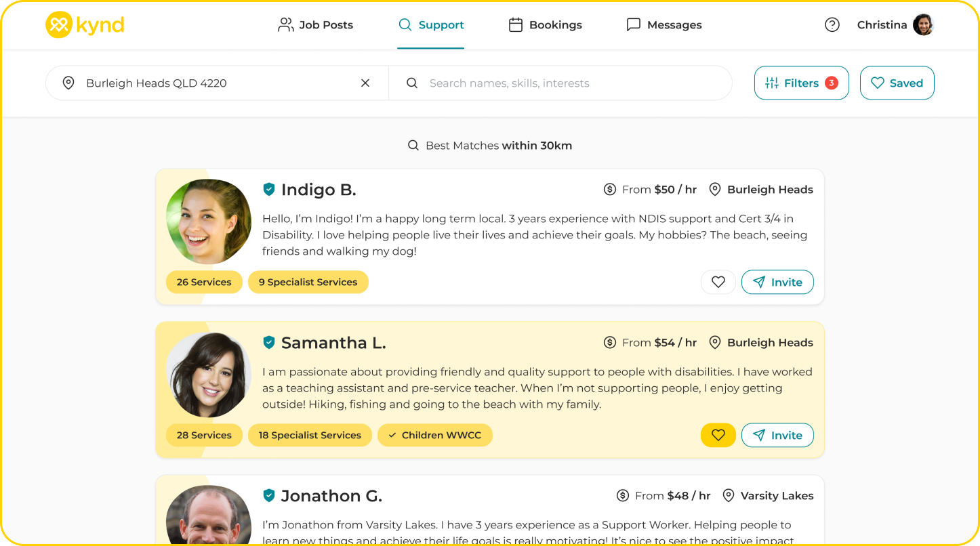Open the Samantha L. name link
Image resolution: width=980 pixels, height=546 pixels.
pos(333,343)
